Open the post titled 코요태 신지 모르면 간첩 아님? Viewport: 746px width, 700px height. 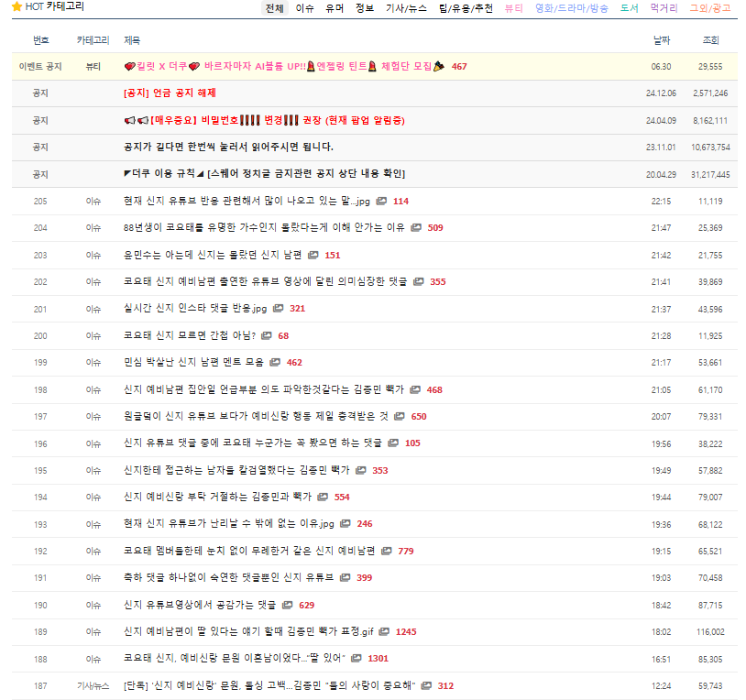pos(190,336)
